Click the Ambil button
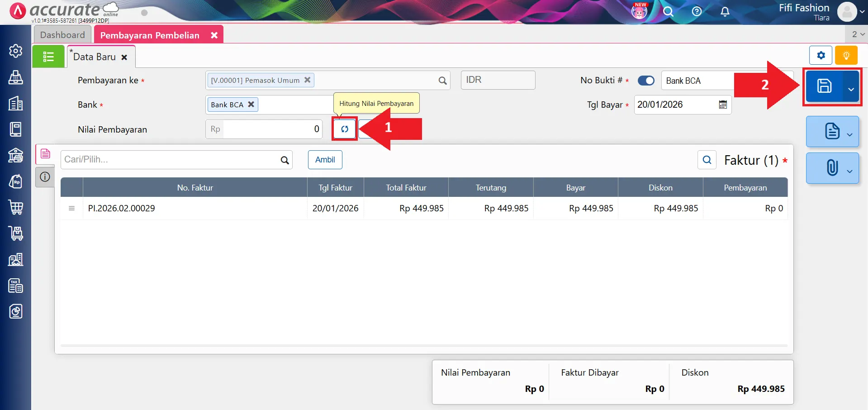This screenshot has height=410, width=868. 325,160
